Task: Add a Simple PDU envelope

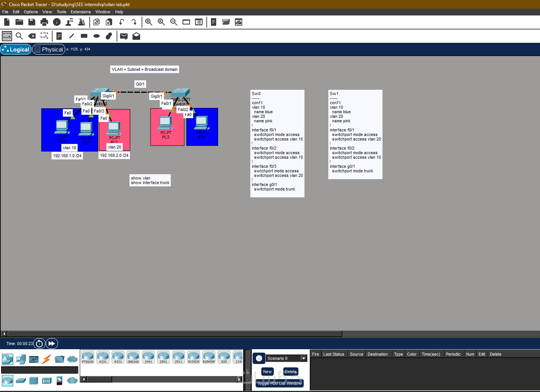Action: point(124,36)
